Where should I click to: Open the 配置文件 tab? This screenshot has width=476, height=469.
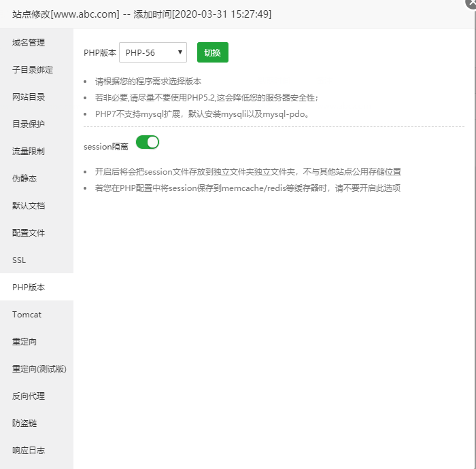(37, 233)
